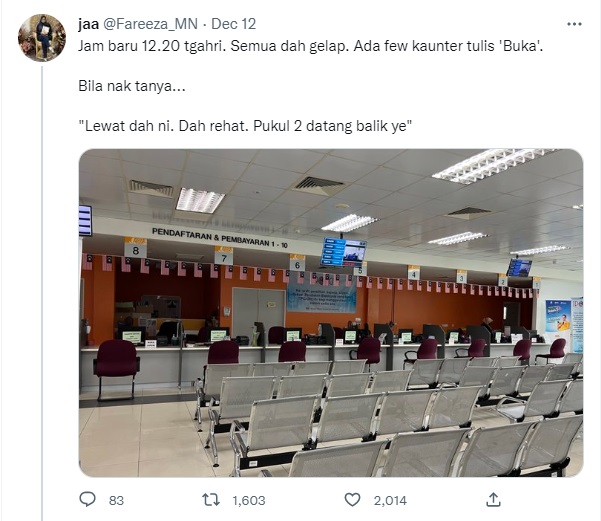Click the display name jaa

88,24
